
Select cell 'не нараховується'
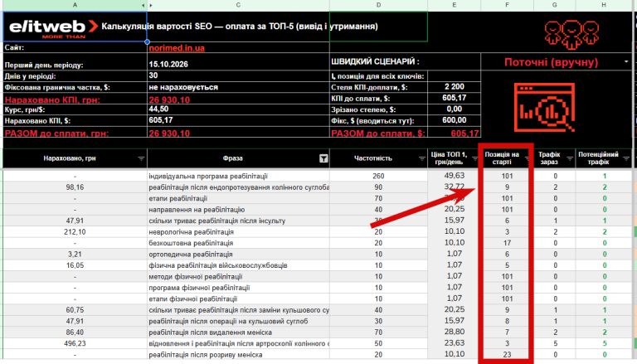pos(238,87)
